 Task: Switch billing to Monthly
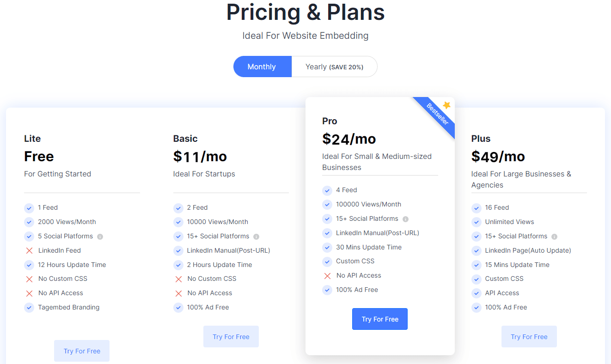point(262,67)
